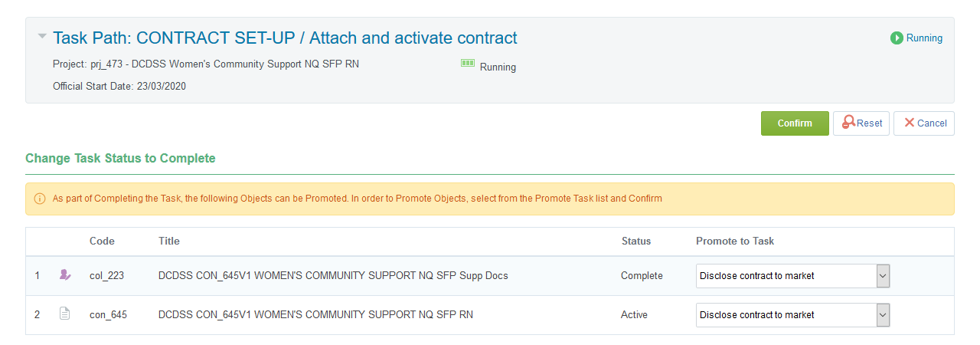The width and height of the screenshot is (980, 345).
Task: Select the document icon for con_645
Action: 65,314
